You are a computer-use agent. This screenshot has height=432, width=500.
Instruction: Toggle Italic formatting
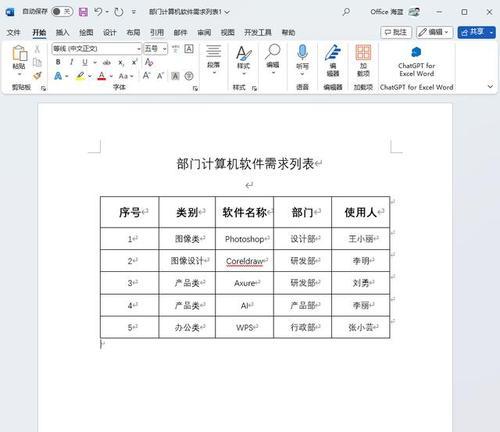coord(71,62)
